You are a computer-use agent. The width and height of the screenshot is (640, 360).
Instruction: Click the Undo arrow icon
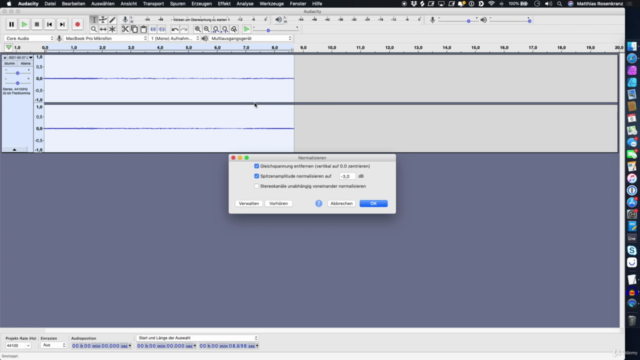[x=175, y=29]
